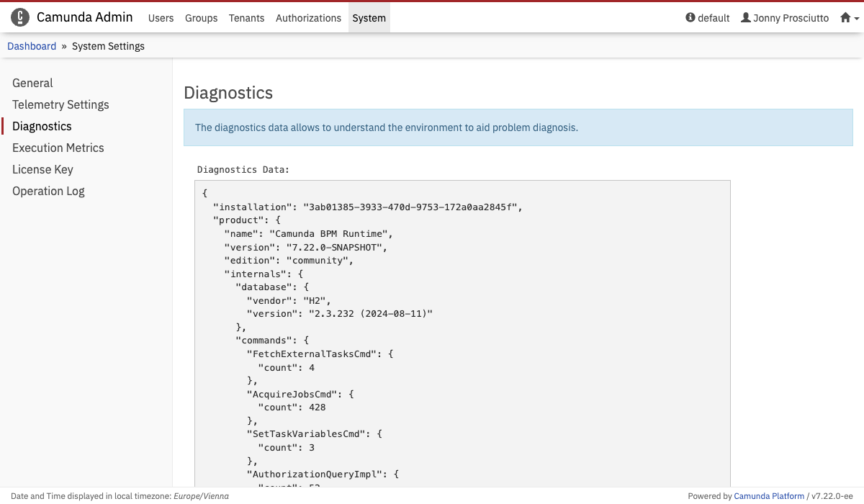This screenshot has width=864, height=504.
Task: Open the License Key section
Action: click(42, 169)
